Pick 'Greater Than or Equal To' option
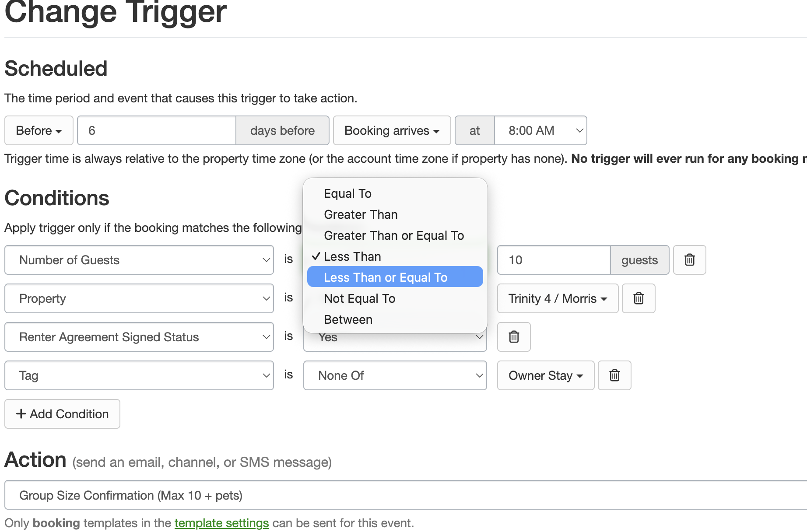 [x=394, y=235]
